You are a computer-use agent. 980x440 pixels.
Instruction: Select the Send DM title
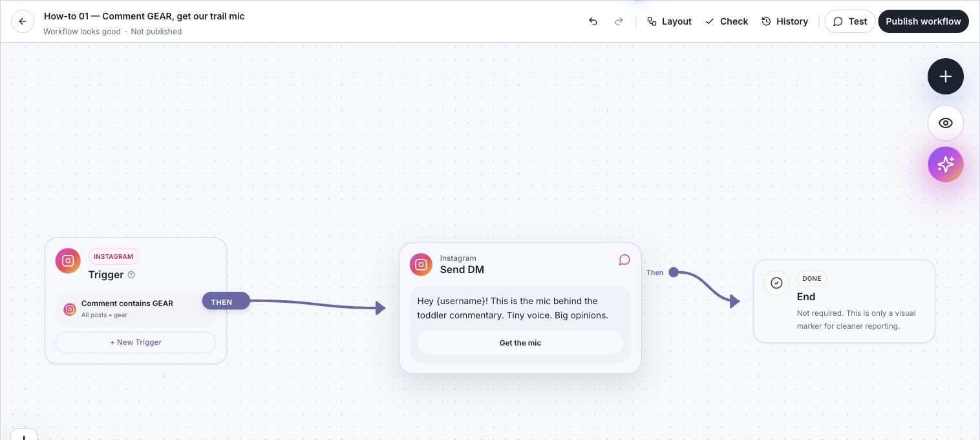coord(462,270)
